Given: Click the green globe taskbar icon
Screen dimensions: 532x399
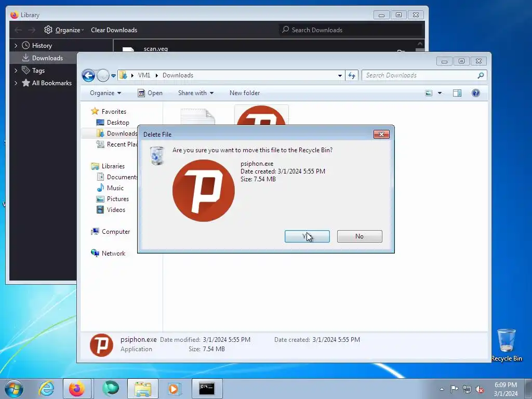Looking at the screenshot, I should click(111, 389).
